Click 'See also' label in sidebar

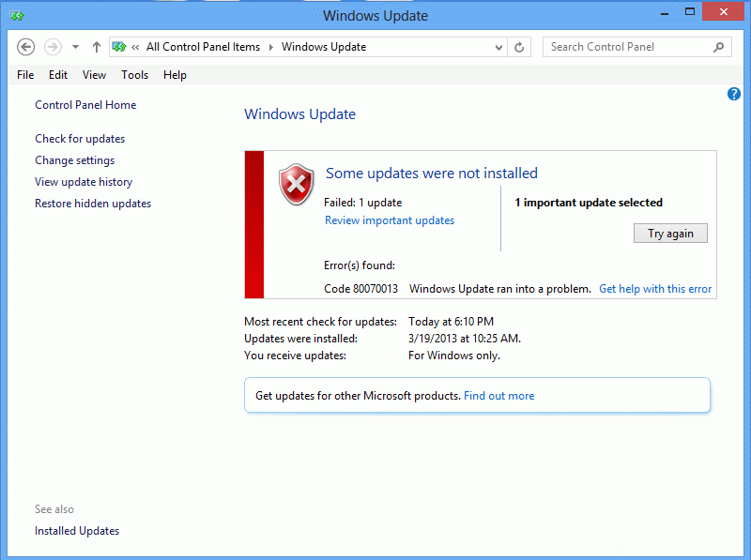(x=54, y=509)
